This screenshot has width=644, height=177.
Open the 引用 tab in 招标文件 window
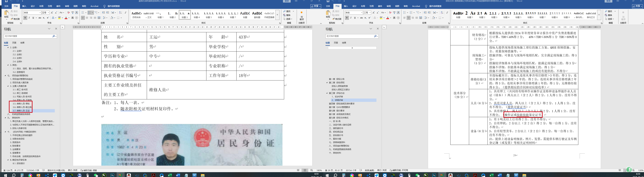(x=371, y=6)
